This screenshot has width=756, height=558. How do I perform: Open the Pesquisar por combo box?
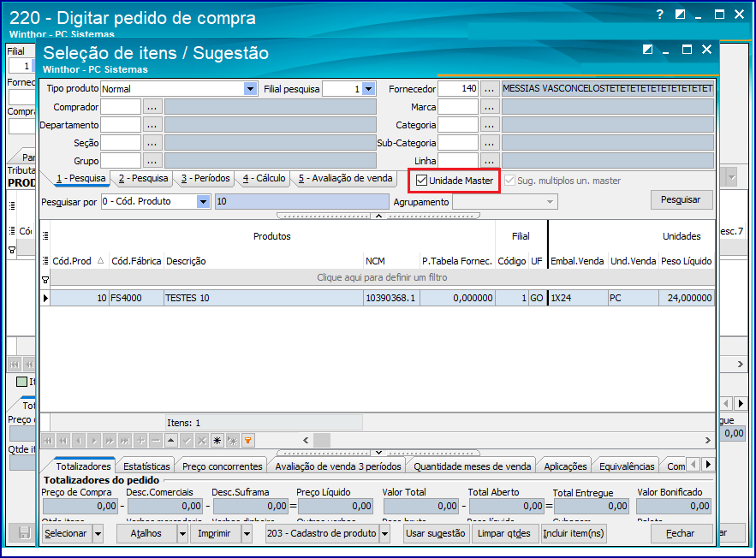pyautogui.click(x=203, y=201)
